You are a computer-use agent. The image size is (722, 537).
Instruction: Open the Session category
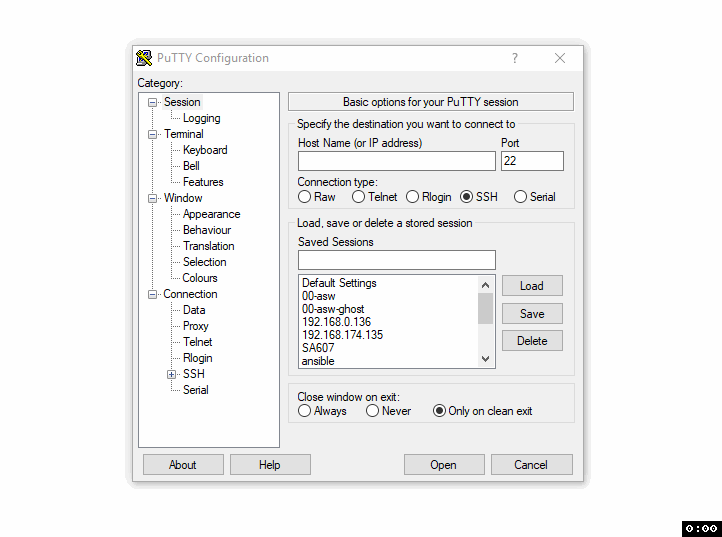[182, 102]
